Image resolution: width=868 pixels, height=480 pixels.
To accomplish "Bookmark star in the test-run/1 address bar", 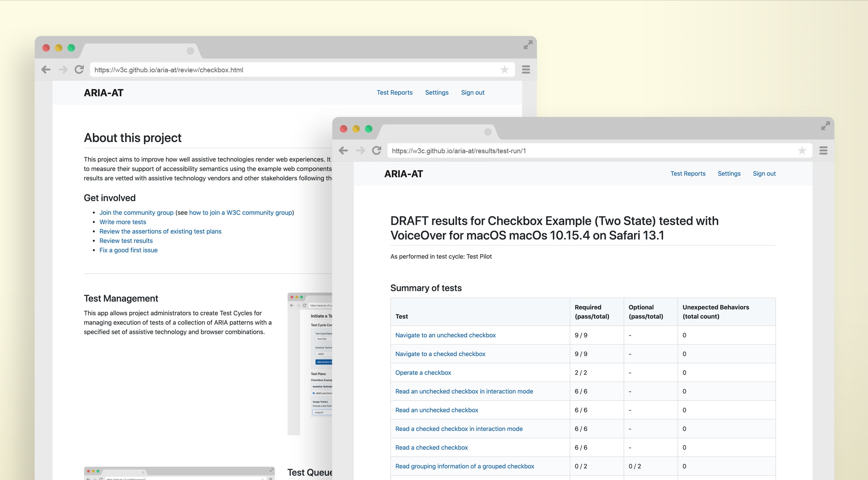I will (x=802, y=150).
